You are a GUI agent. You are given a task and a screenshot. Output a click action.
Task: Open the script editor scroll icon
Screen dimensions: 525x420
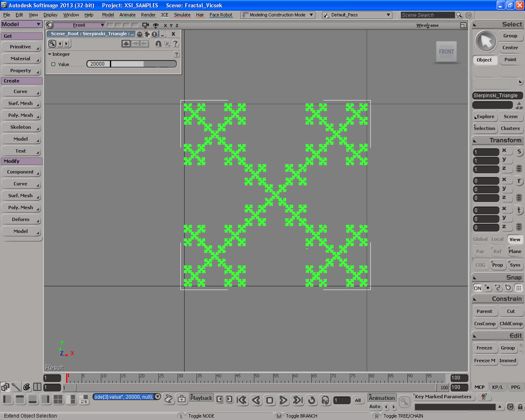168,399
